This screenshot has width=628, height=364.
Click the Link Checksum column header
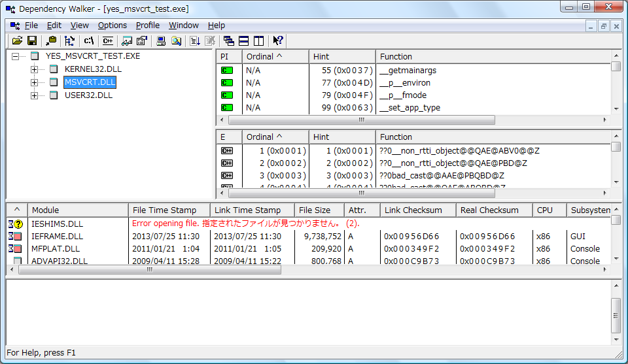tap(413, 210)
